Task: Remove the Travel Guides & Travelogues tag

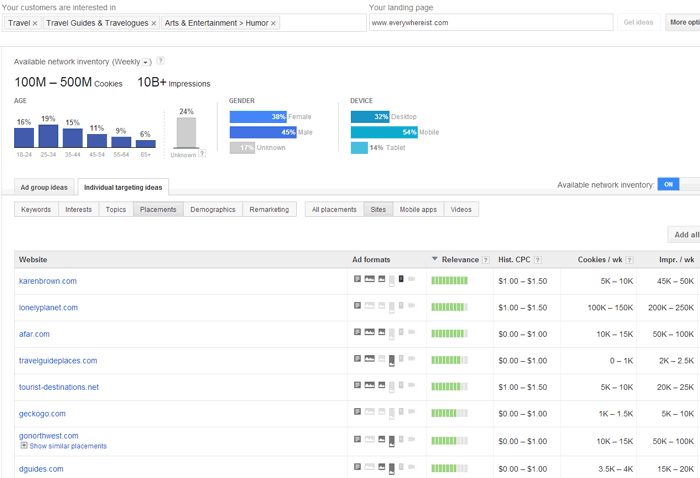Action: click(153, 22)
